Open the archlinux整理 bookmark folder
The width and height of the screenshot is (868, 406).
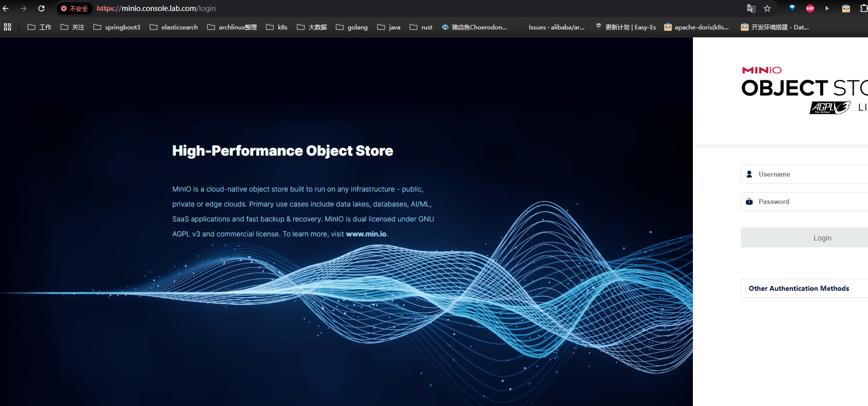tap(232, 27)
